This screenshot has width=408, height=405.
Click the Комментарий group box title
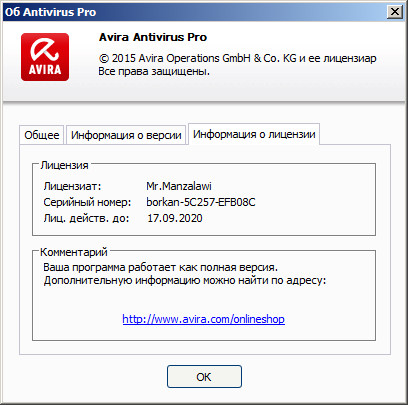pyautogui.click(x=74, y=252)
